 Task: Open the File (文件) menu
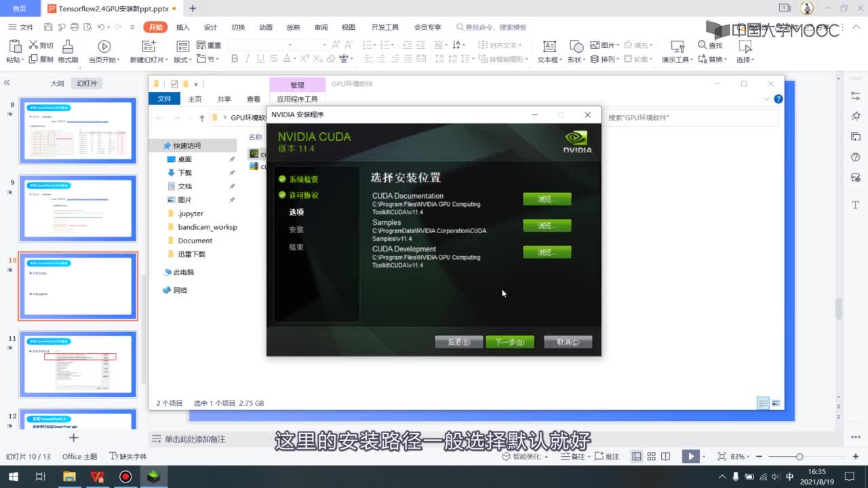[22, 27]
